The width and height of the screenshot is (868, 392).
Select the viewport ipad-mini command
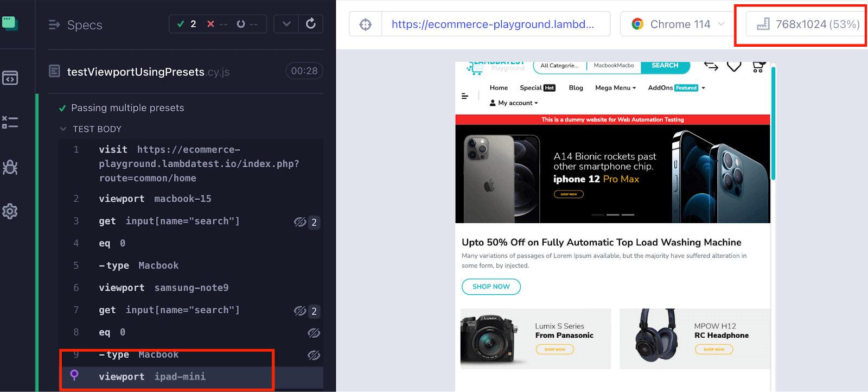(x=191, y=377)
